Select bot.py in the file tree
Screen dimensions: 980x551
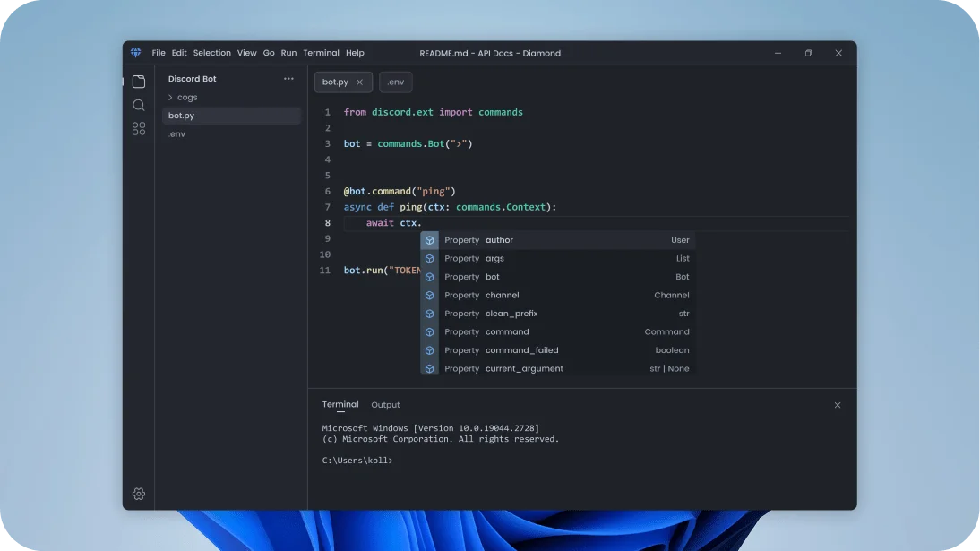[x=181, y=116]
